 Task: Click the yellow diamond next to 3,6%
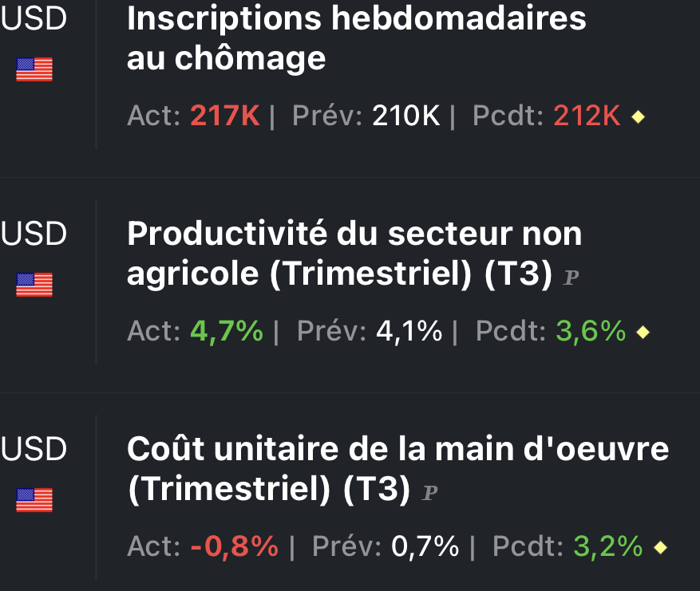643,333
